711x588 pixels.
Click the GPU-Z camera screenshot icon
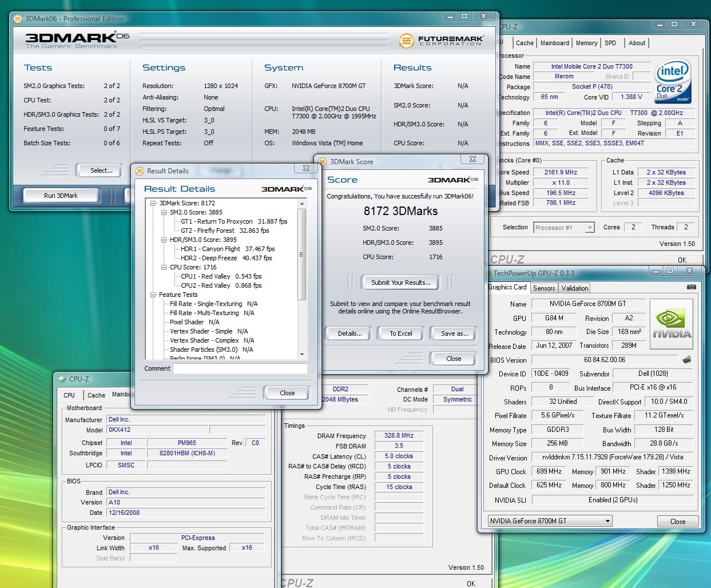(x=691, y=287)
